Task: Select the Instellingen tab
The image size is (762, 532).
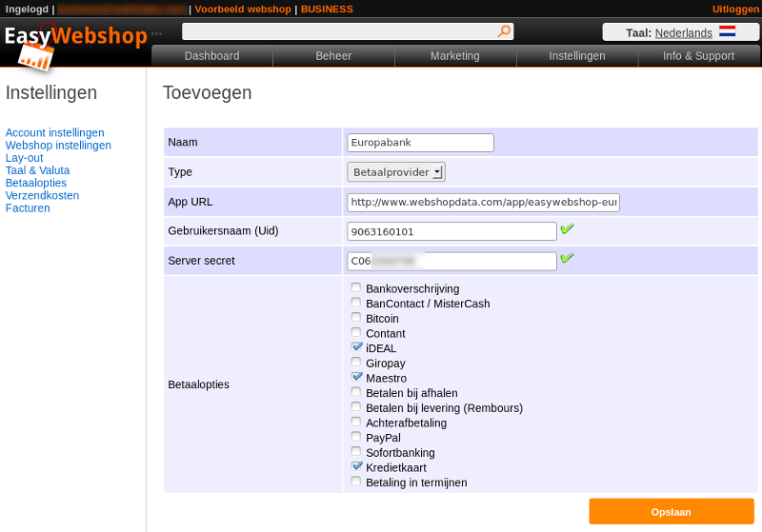Action: point(577,56)
